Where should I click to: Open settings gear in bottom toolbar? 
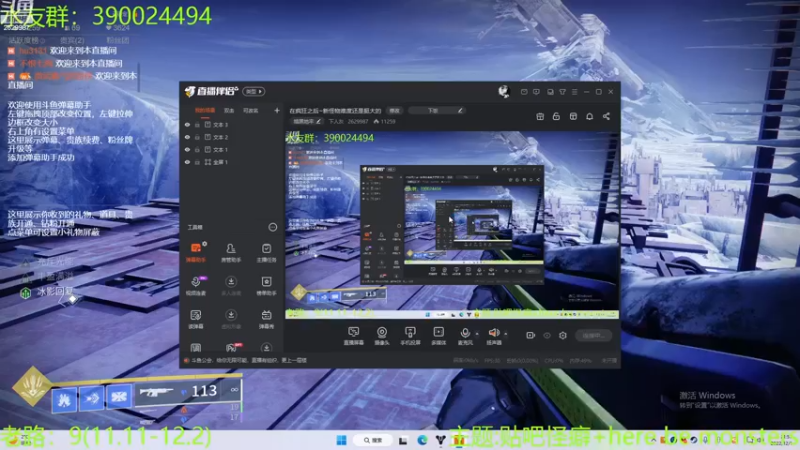tap(563, 336)
